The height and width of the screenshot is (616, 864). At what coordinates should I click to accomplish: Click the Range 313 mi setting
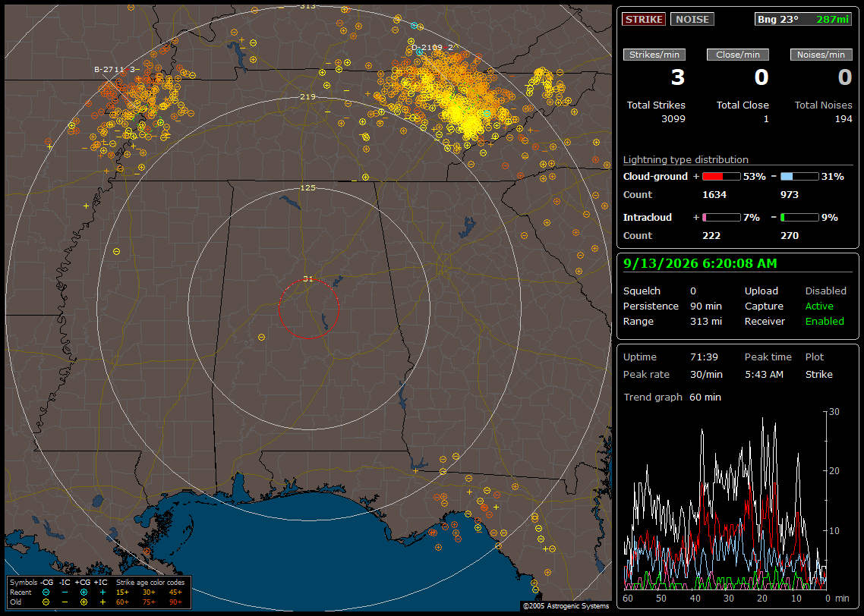point(672,321)
